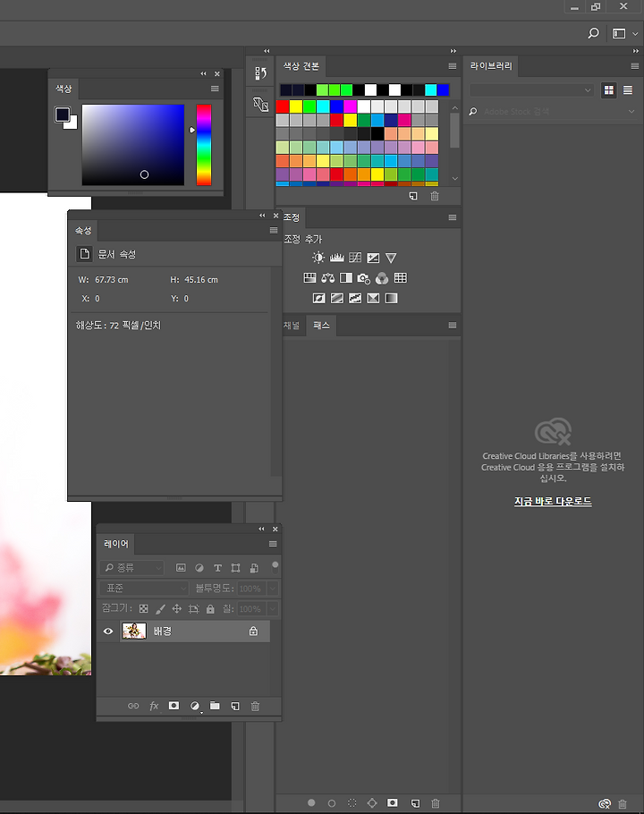Open the 조정 Adjustments panel menu
This screenshot has height=814, width=644.
click(453, 217)
